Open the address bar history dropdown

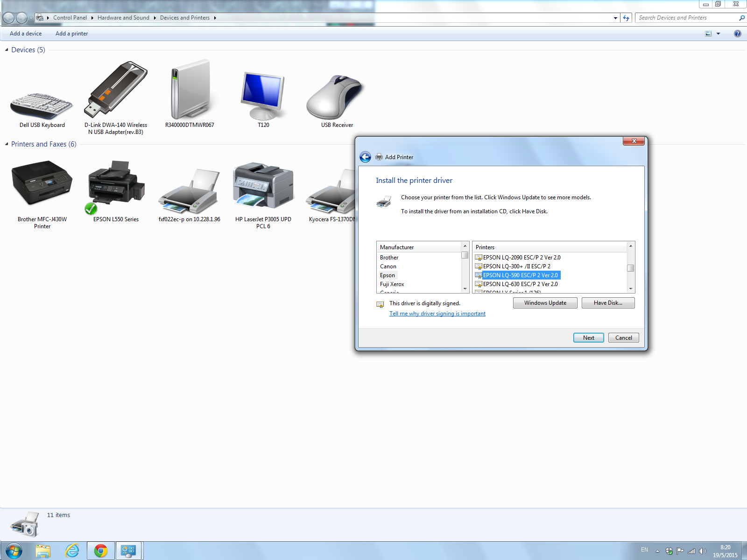615,18
